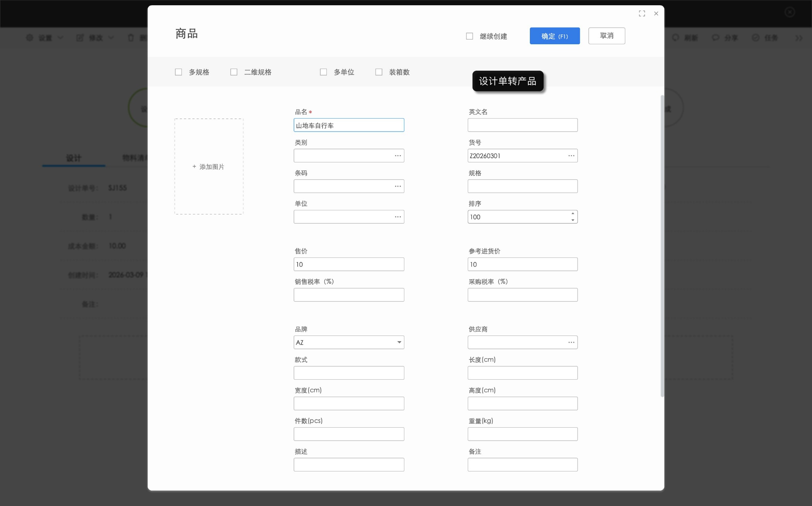Open the 货号 item number picker ellipsis

(571, 155)
